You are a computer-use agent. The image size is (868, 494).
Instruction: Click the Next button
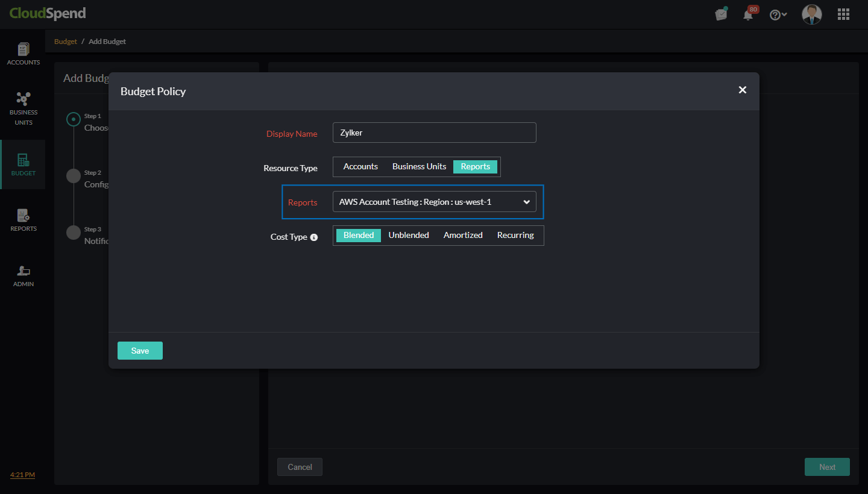(827, 467)
